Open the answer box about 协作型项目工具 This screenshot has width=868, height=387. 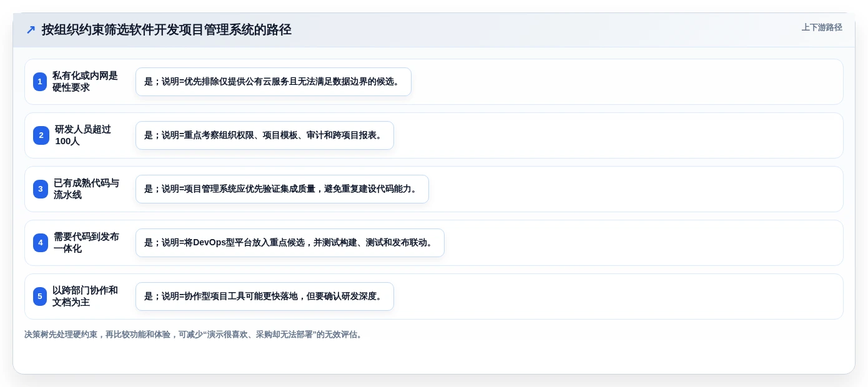265,296
